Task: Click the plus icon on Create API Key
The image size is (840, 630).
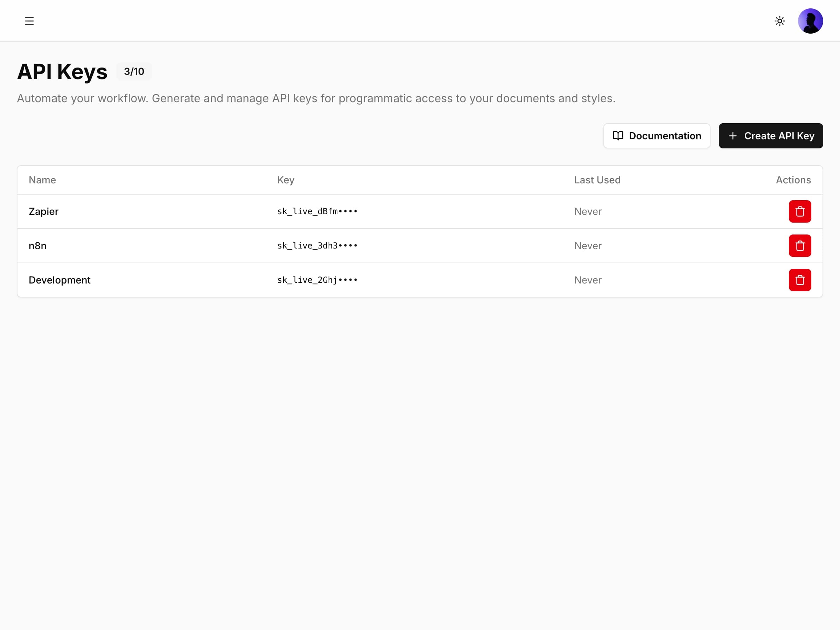Action: tap(733, 135)
